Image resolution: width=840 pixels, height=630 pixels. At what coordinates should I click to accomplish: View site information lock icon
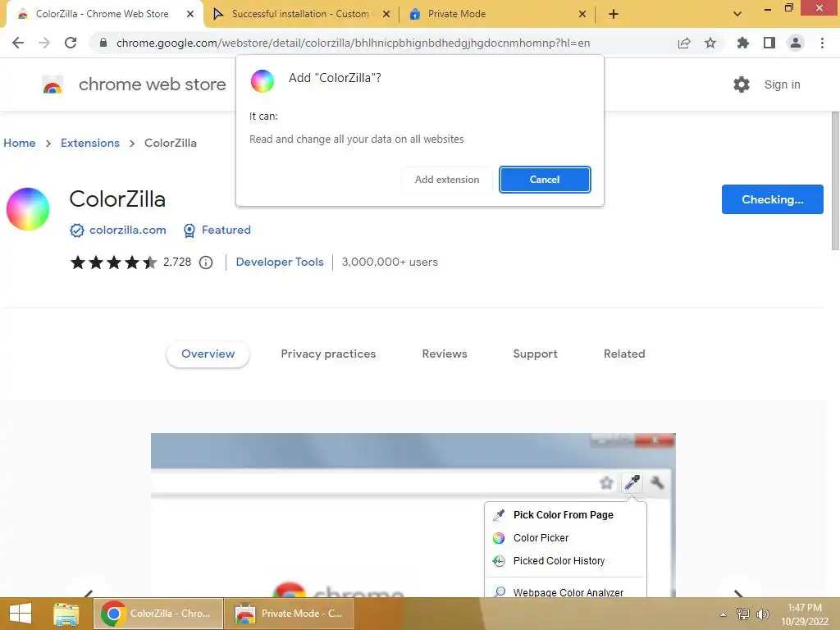pyautogui.click(x=103, y=43)
